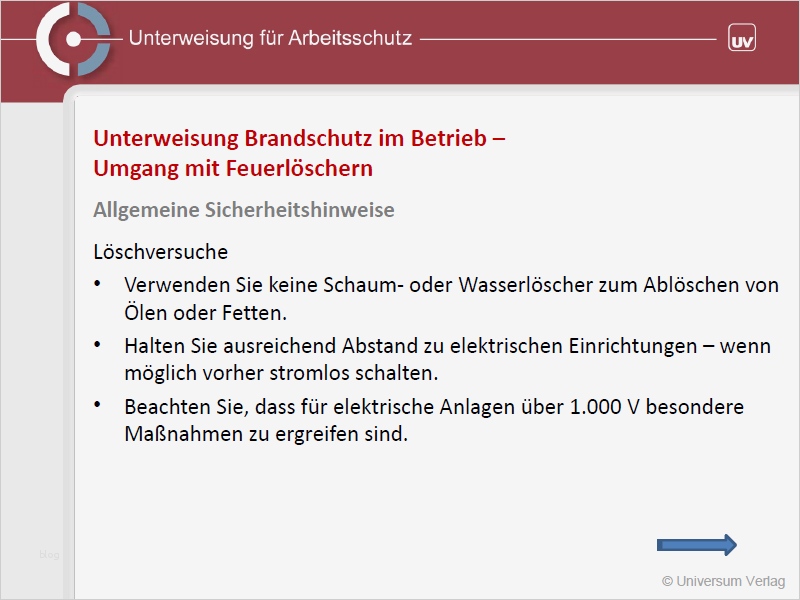This screenshot has width=800, height=600.
Task: Select the 'Unterweisung für Arbeitsschutz' header title
Action: [x=270, y=39]
